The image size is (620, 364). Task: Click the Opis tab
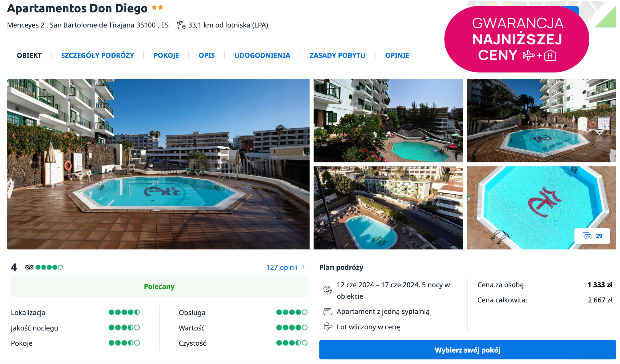pyautogui.click(x=207, y=56)
